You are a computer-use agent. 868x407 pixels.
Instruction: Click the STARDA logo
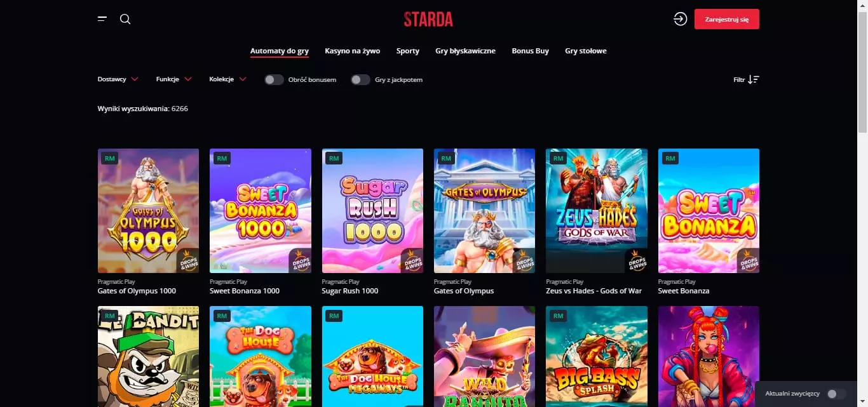pyautogui.click(x=428, y=19)
